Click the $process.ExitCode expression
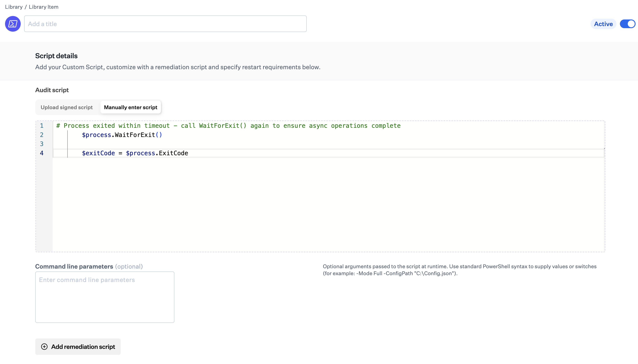 pos(157,153)
